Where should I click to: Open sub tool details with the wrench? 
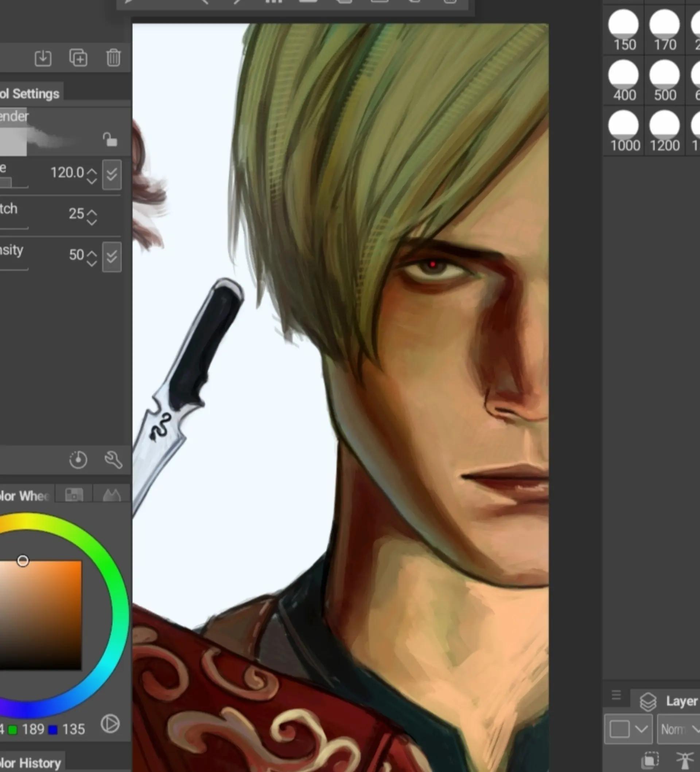(x=113, y=460)
